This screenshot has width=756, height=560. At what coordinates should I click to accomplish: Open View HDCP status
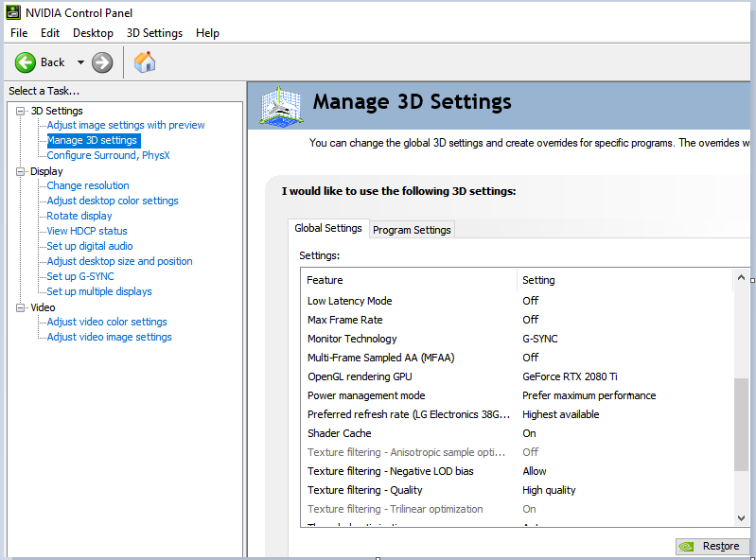[87, 231]
